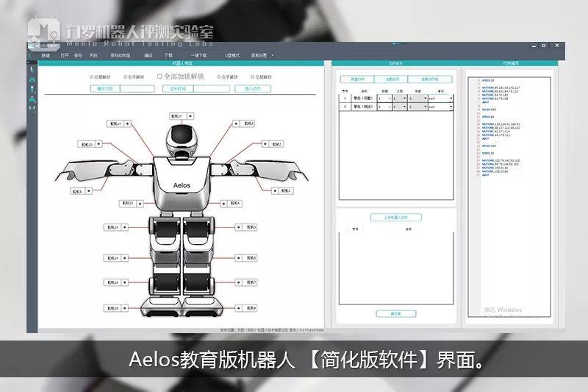The height and width of the screenshot is (392, 588).
Task: Open the 新建 menu item
Action: click(x=46, y=55)
